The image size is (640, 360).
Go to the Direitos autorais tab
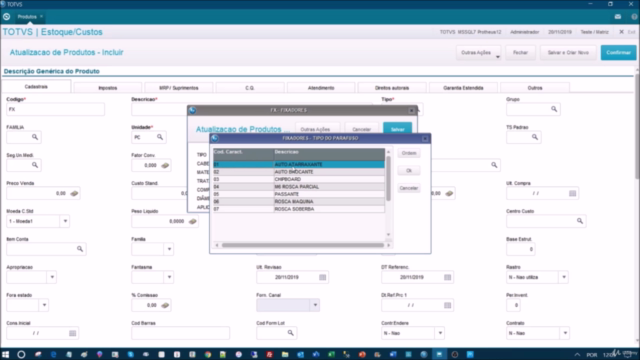392,88
